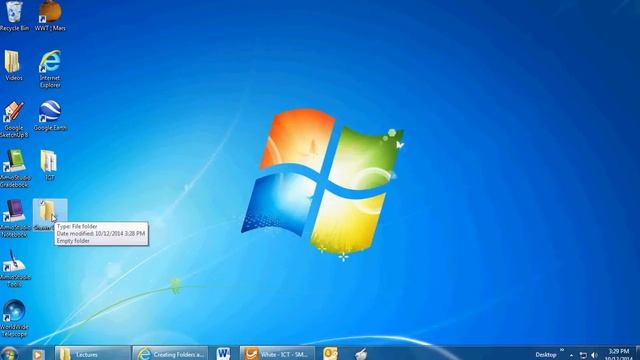Click the taskbar icon right of Outlook
The image size is (640, 360).
tap(361, 354)
